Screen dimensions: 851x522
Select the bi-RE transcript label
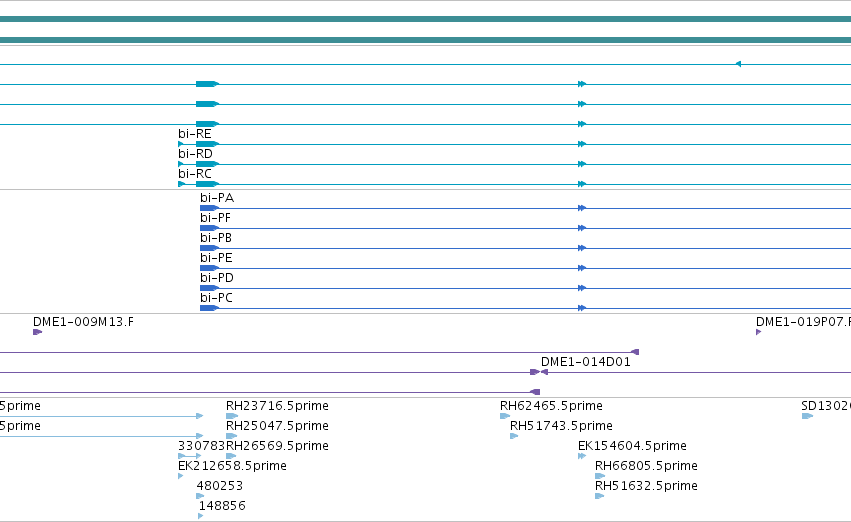(194, 133)
